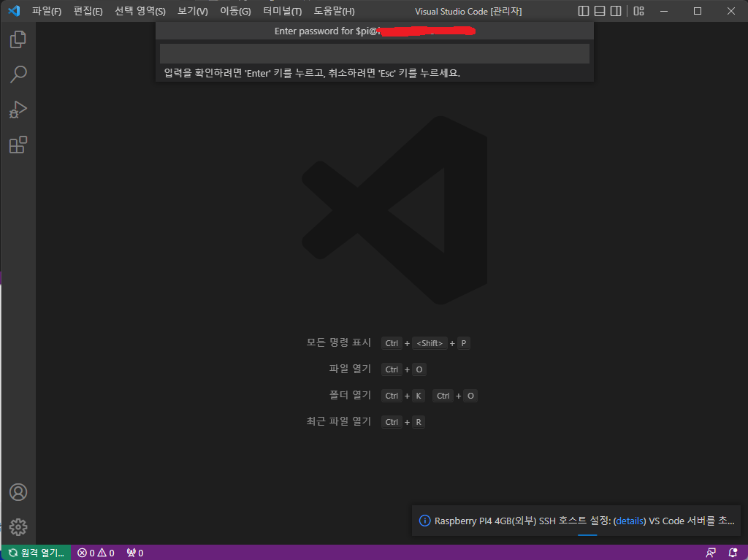Click the 'Enter password for' prompt title

375,31
